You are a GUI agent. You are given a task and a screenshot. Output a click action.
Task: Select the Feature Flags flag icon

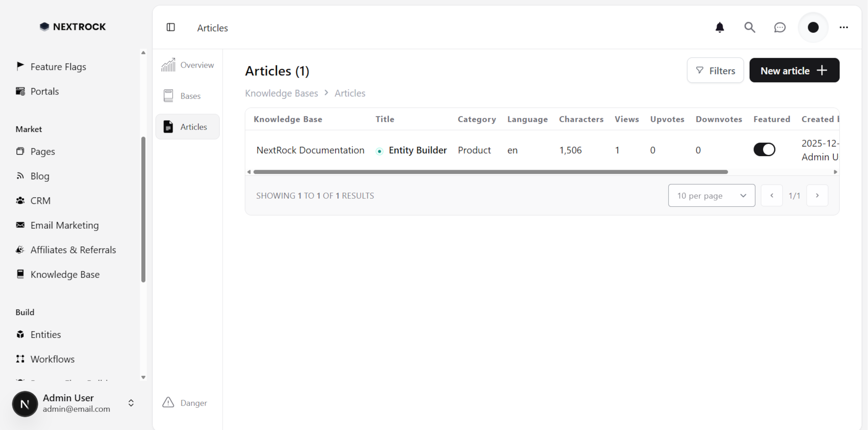coord(20,66)
